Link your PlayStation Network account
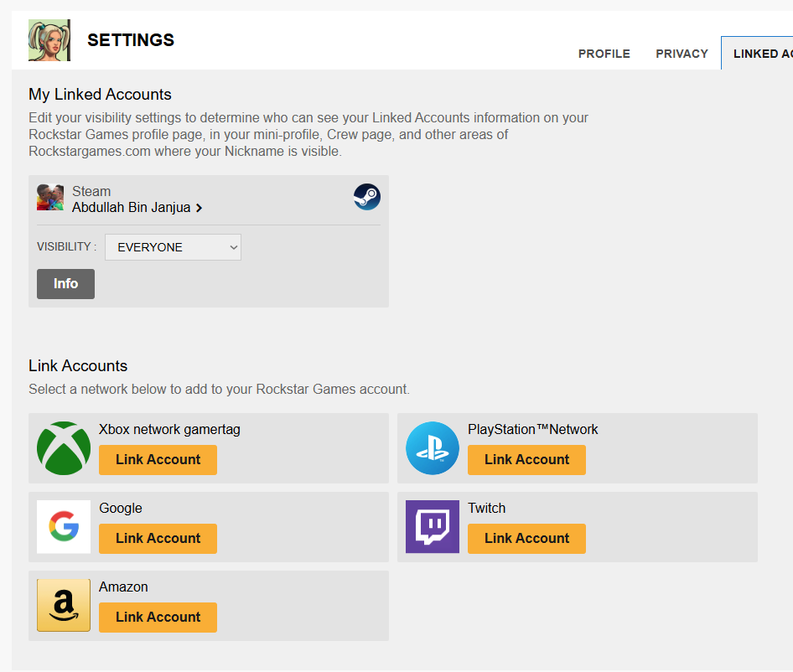The image size is (793, 672). 526,460
